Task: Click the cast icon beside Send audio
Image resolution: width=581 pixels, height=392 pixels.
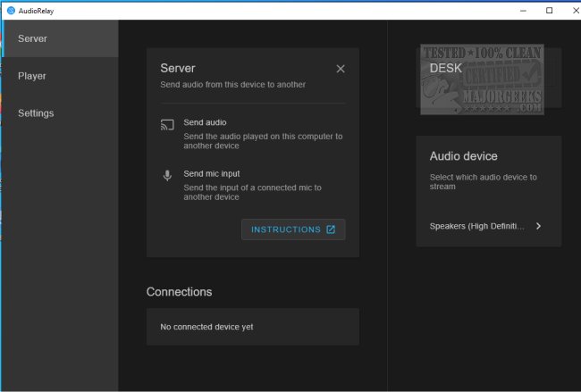Action: point(167,125)
